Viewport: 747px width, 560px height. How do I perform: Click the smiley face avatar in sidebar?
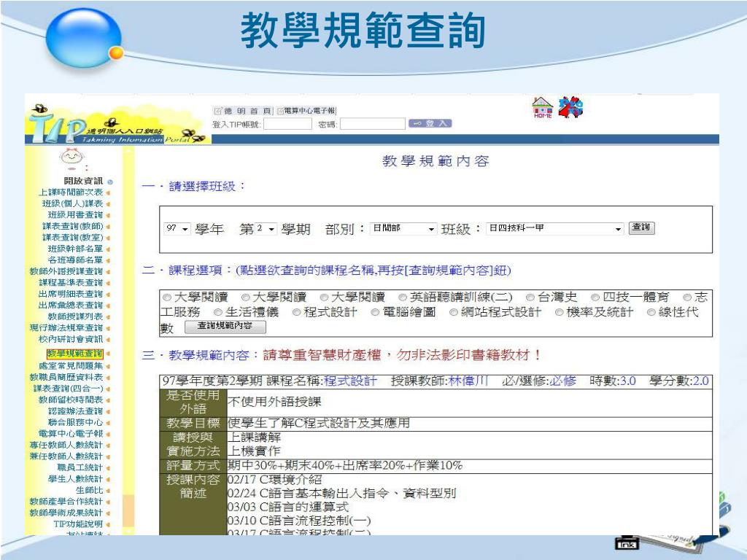click(72, 156)
